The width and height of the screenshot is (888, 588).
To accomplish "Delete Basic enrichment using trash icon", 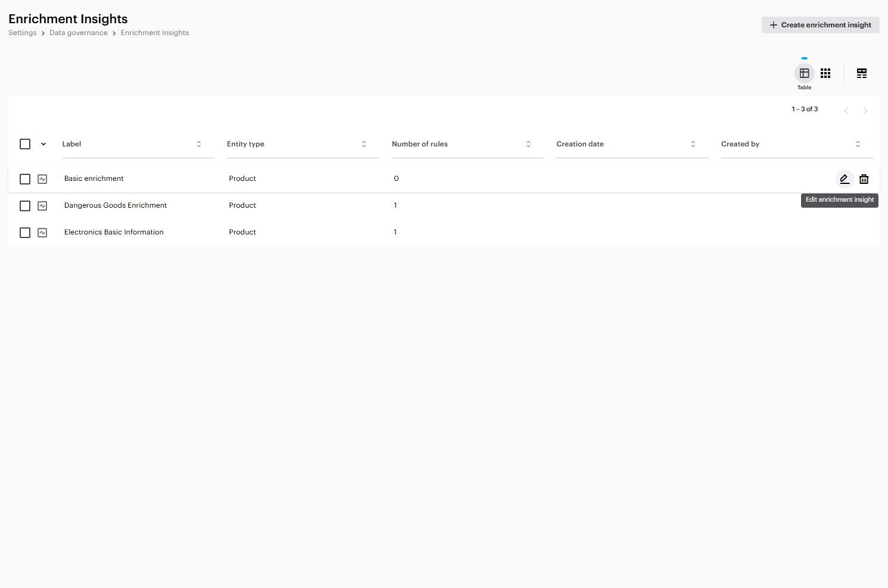I will pos(864,179).
